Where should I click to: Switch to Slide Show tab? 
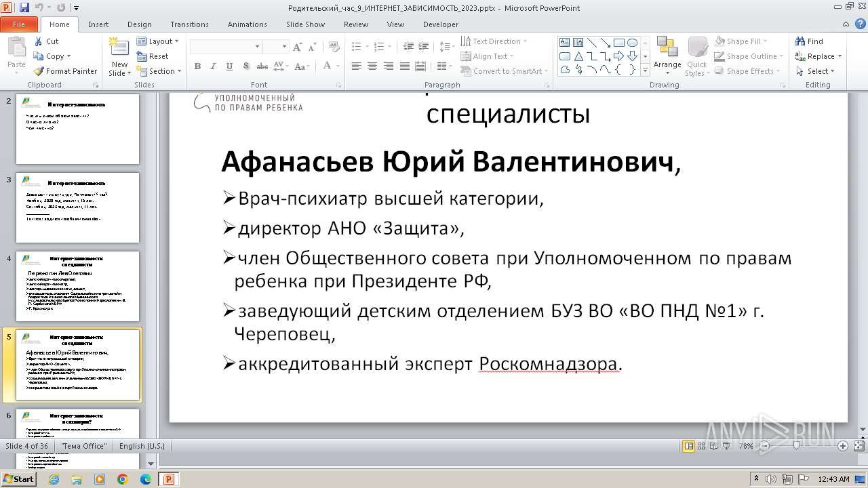click(306, 24)
